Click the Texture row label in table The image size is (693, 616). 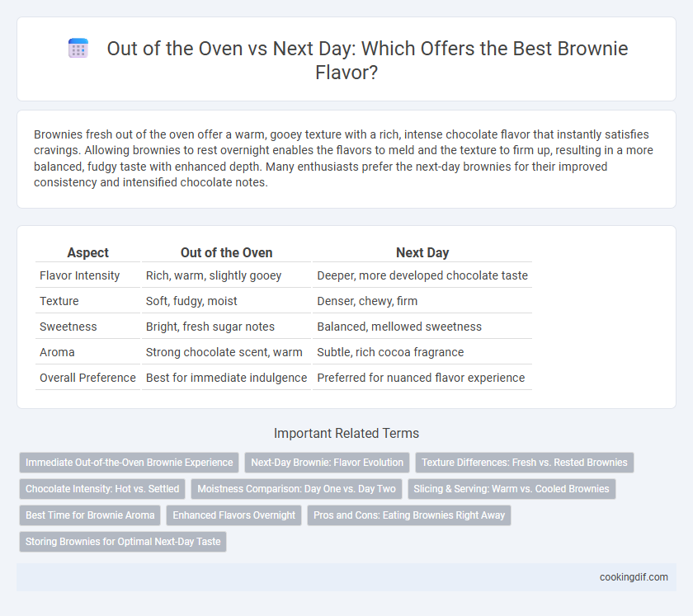coord(59,301)
